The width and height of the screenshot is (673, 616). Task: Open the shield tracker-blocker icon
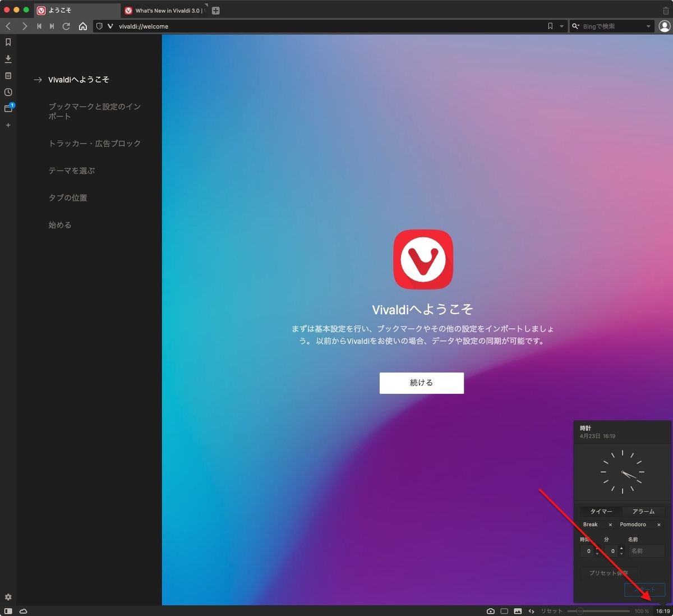[x=99, y=26]
